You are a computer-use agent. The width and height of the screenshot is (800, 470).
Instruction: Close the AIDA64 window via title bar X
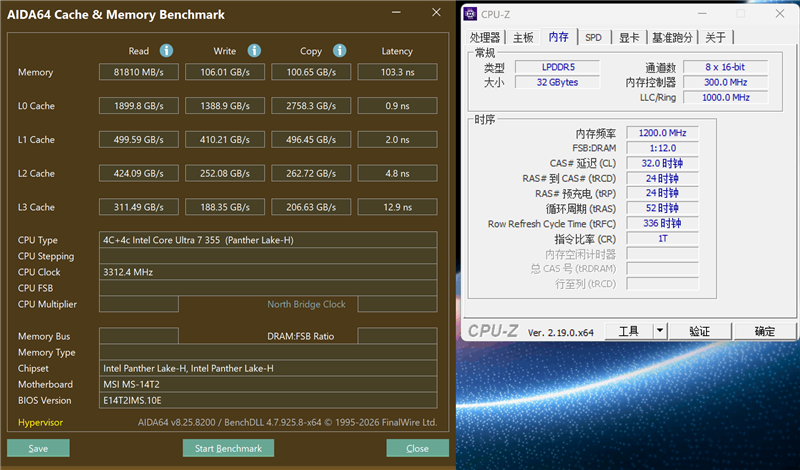point(436,12)
